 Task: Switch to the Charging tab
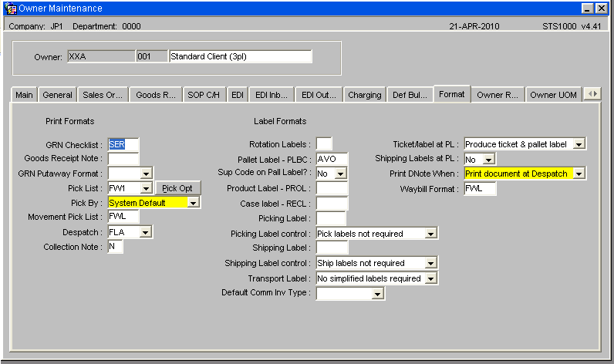point(365,95)
